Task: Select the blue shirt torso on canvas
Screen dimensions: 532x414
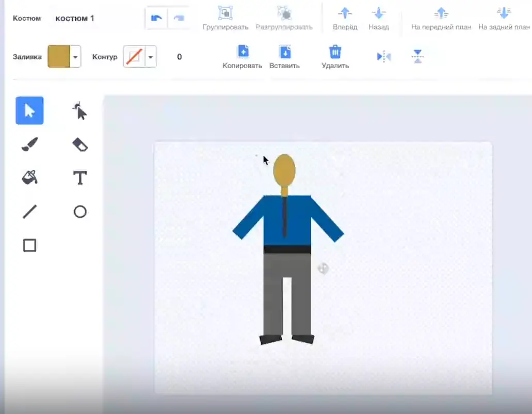Action: click(x=297, y=220)
